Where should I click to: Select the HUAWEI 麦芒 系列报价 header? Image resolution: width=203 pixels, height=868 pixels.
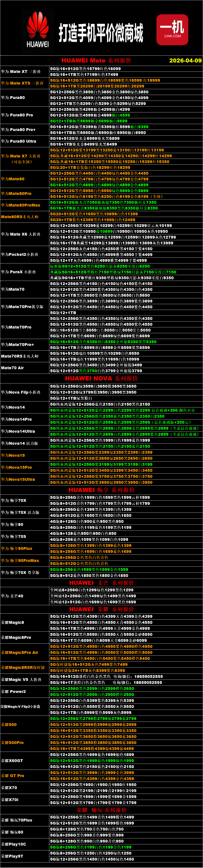pyautogui.click(x=101, y=583)
